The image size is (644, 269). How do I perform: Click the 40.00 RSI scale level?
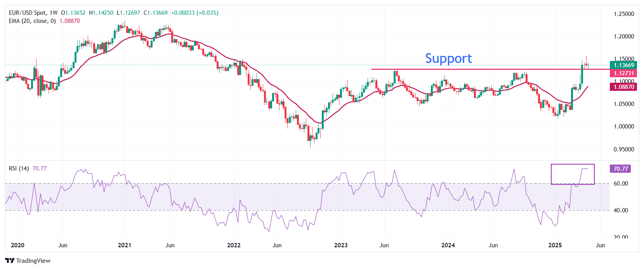620,210
